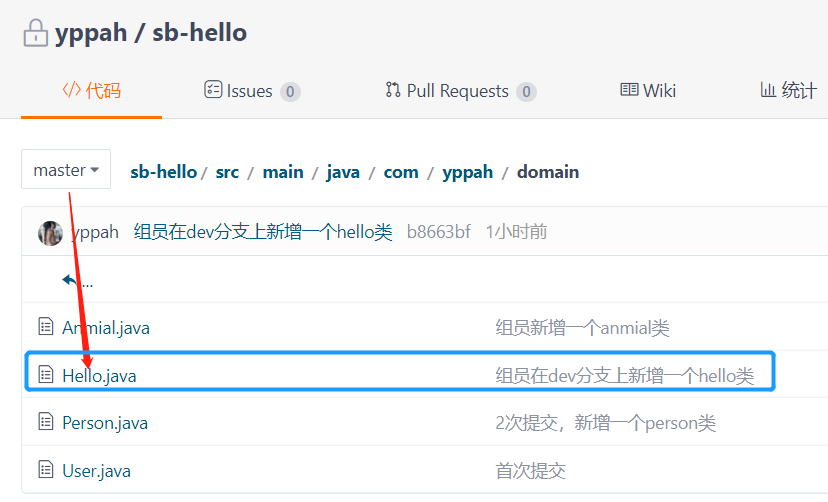This screenshot has width=828, height=502.
Task: Click the back arrow to parent directory
Action: 71,281
